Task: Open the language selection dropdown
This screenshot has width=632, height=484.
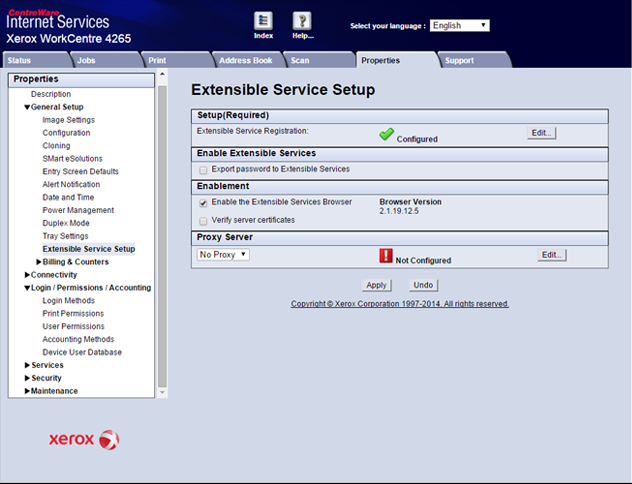Action: 460,26
